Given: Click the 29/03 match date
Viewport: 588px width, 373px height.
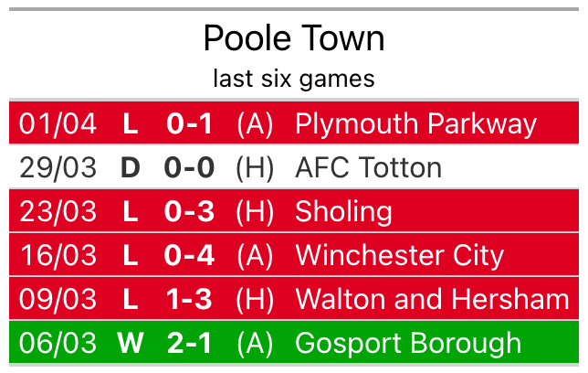Looking at the screenshot, I should (x=58, y=167).
